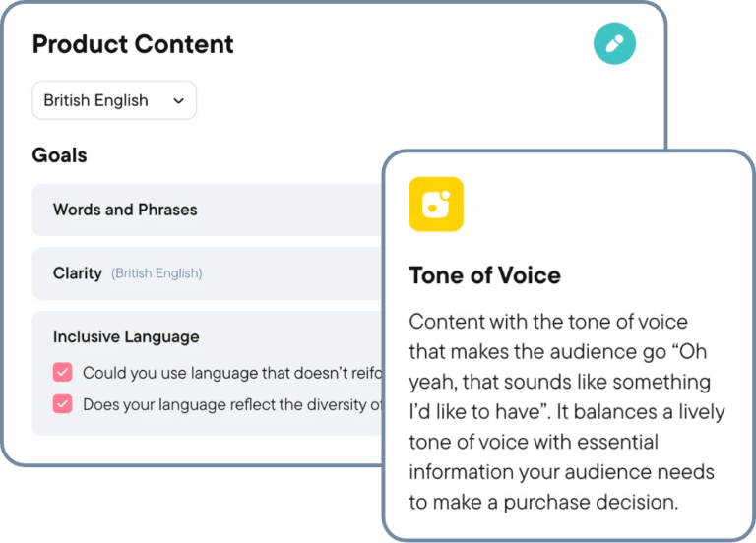Click the white camera glyph inside the yellow icon
The image size is (756, 543).
(x=435, y=204)
